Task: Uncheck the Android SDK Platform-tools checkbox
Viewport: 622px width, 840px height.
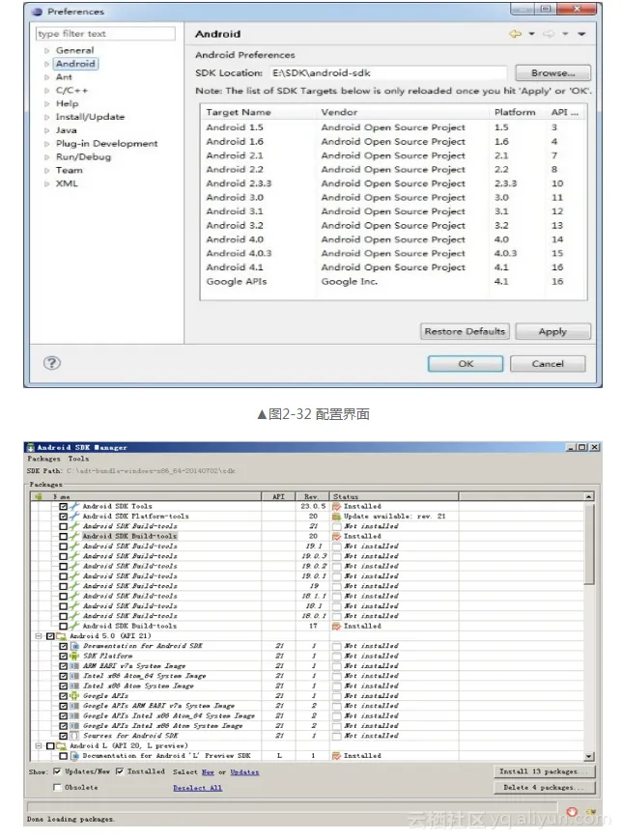Action: click(63, 517)
